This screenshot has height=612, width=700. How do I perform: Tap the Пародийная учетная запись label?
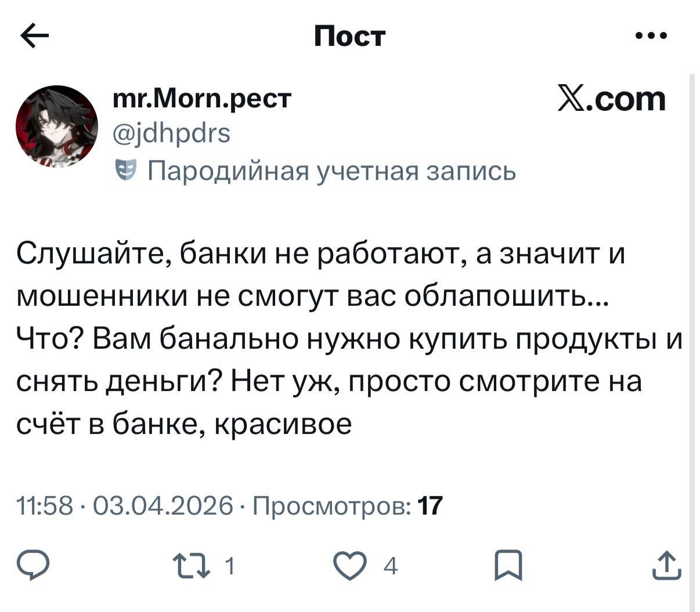(x=333, y=171)
